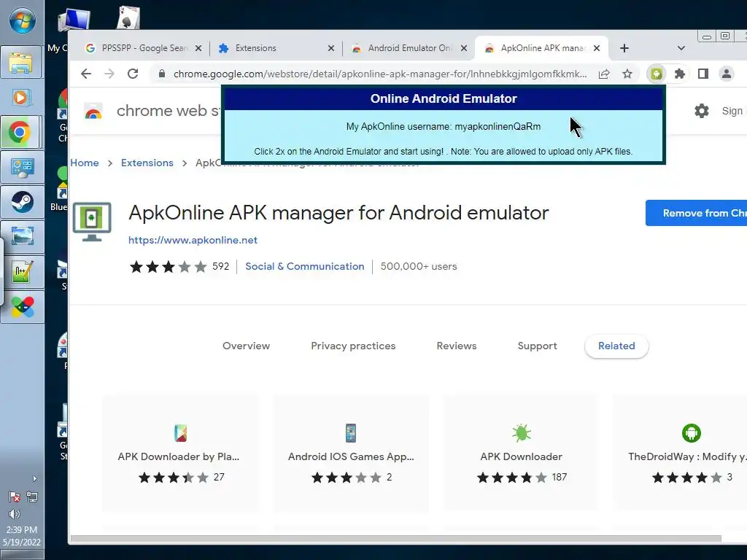Screen dimensions: 747x560
Task: Close the ApkOnline APK manager tab
Action: point(597,48)
